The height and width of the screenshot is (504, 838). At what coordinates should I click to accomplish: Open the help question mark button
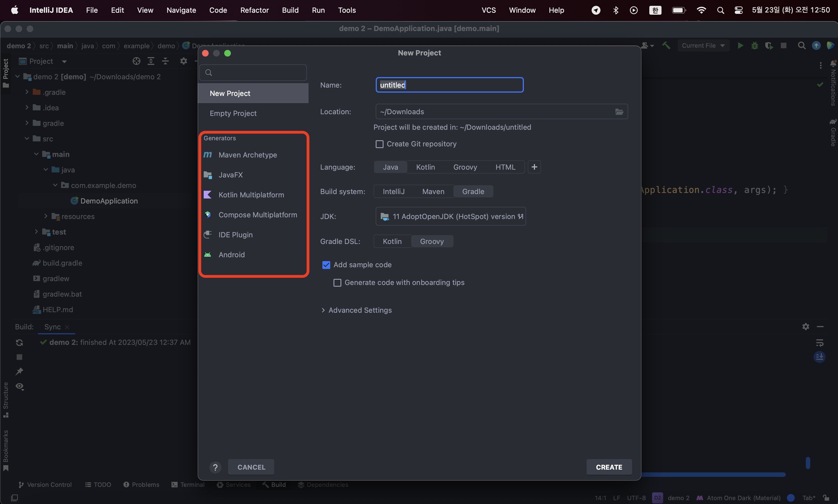[x=215, y=467]
